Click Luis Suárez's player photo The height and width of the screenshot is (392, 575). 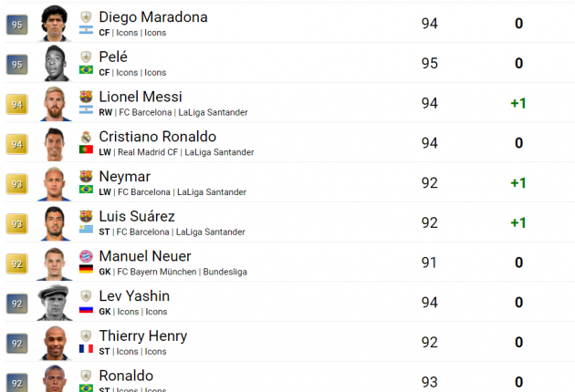point(55,223)
